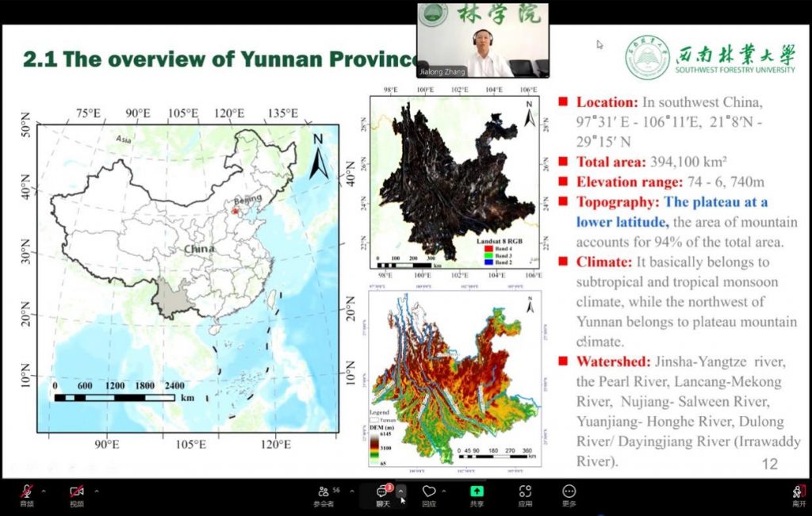Click the leave meeting icon
812x516 pixels.
[x=799, y=493]
